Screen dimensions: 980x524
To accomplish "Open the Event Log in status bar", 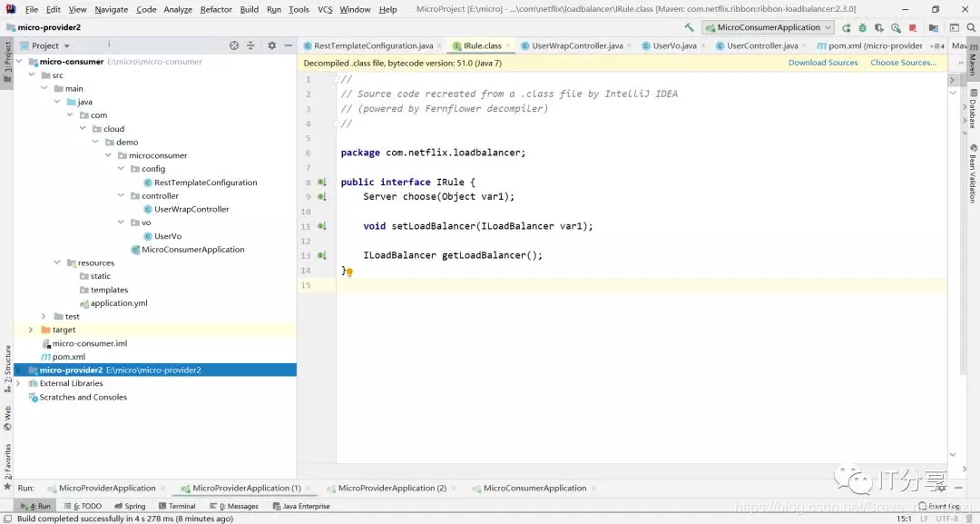I will pyautogui.click(x=939, y=506).
